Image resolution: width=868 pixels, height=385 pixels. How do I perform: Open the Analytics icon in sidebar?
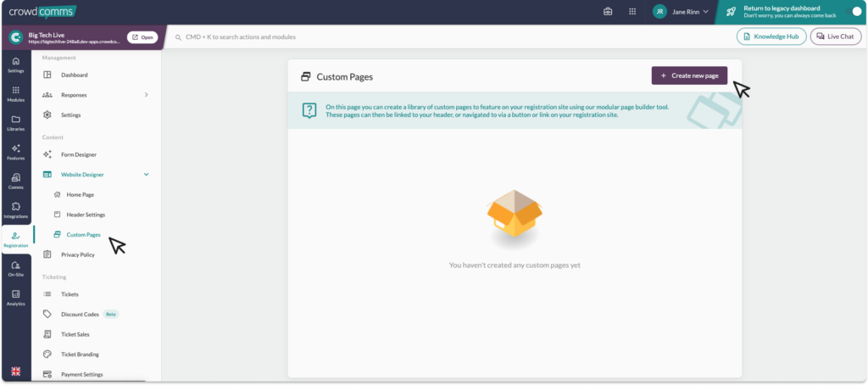tap(15, 297)
